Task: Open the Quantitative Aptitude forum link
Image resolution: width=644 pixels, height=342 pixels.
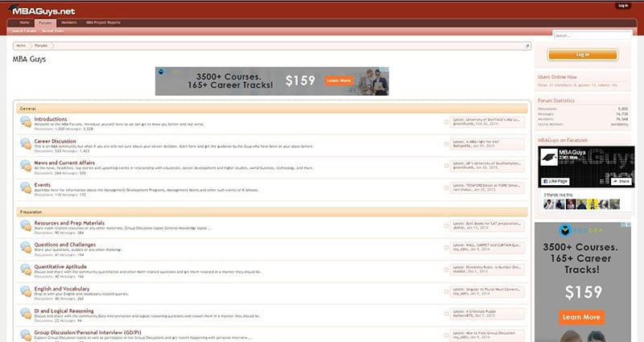Action: point(60,267)
